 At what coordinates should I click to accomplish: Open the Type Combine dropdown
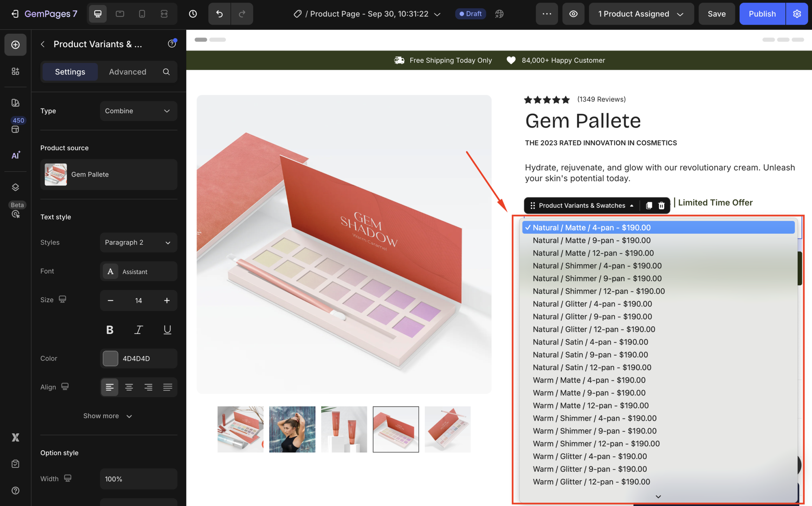point(138,111)
